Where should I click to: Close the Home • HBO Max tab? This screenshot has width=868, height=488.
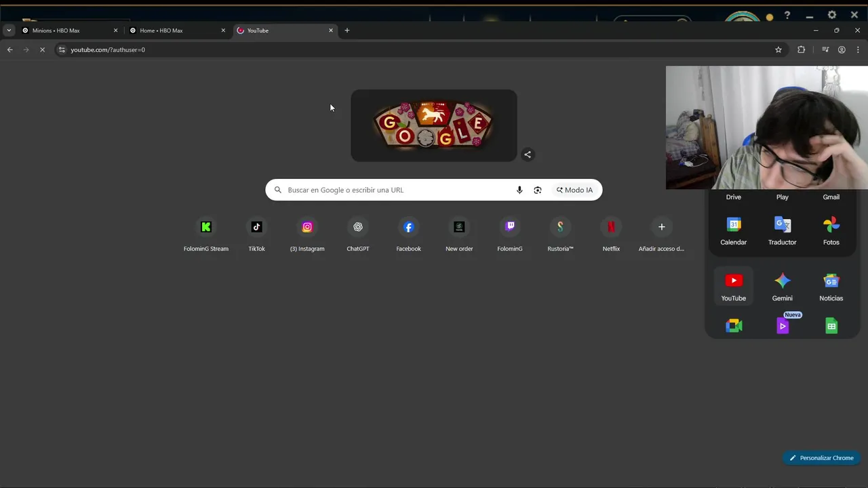pos(223,30)
